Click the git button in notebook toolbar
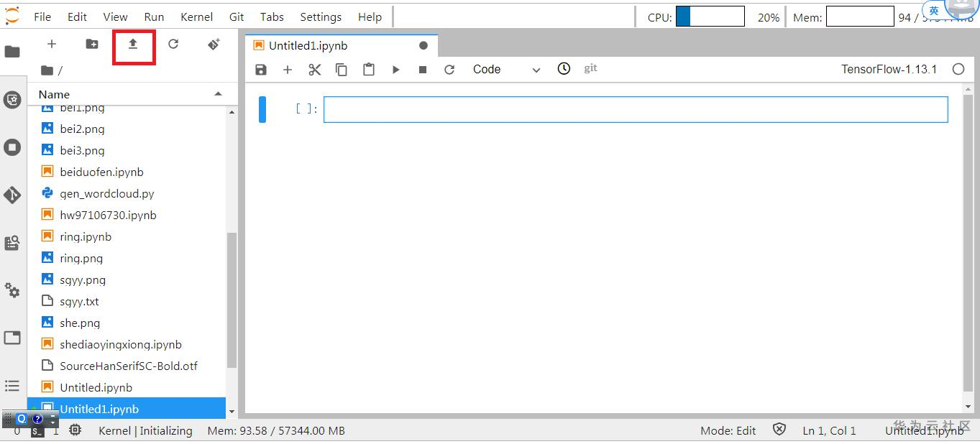Viewport: 980px width, 444px height. click(x=591, y=68)
